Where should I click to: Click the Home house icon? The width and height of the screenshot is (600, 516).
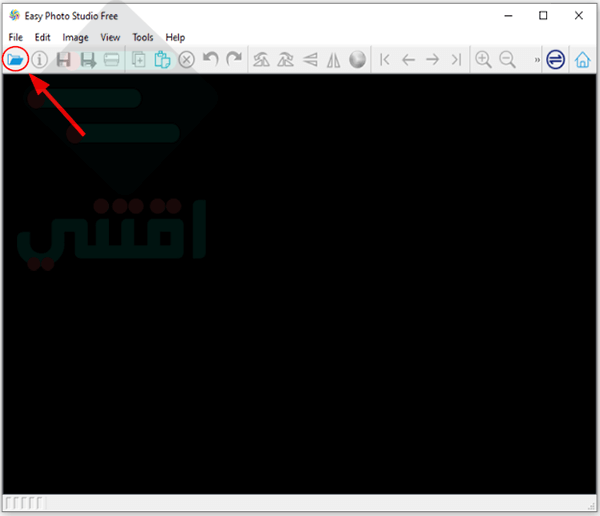582,60
